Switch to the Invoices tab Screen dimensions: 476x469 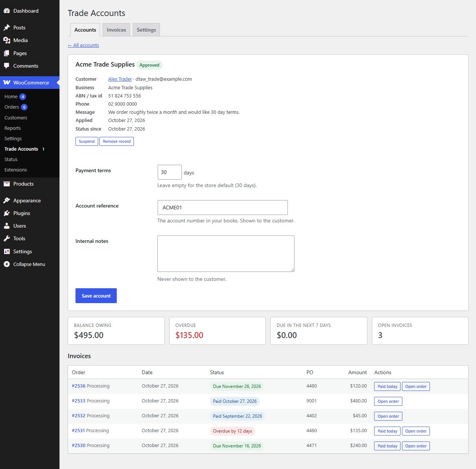coord(116,30)
